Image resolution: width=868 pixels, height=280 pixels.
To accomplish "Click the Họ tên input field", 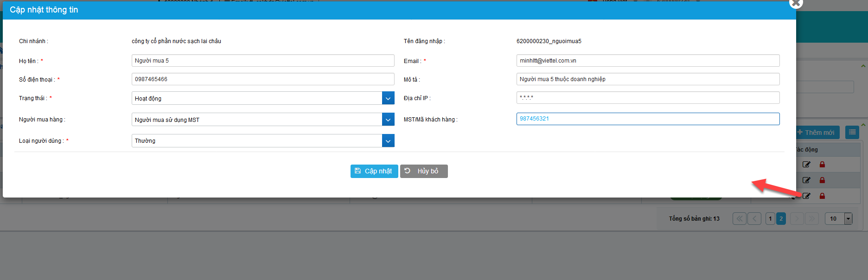I will pyautogui.click(x=262, y=61).
